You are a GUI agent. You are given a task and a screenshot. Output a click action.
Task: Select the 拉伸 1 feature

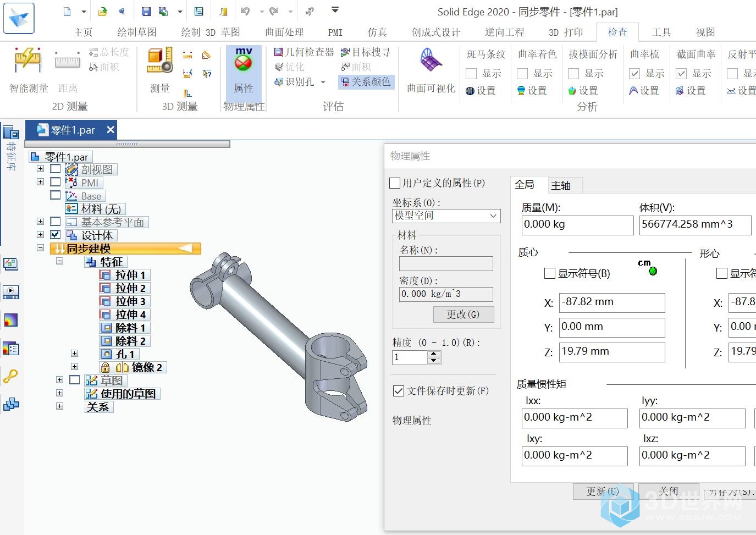tap(124, 275)
